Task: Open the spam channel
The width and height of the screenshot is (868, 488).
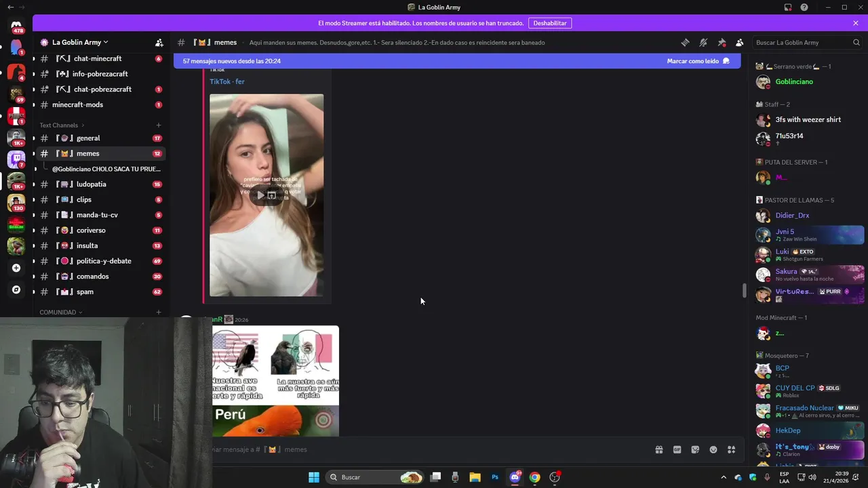Action: [100, 292]
